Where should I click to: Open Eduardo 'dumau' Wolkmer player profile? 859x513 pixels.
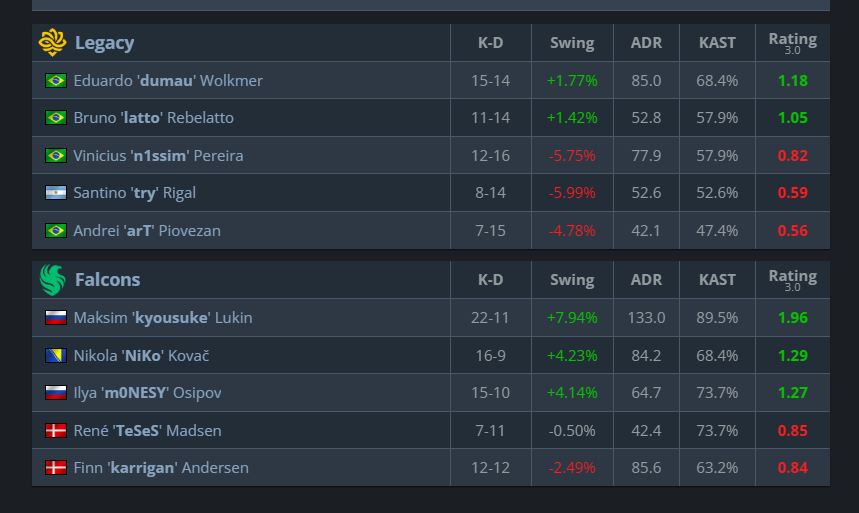point(168,81)
